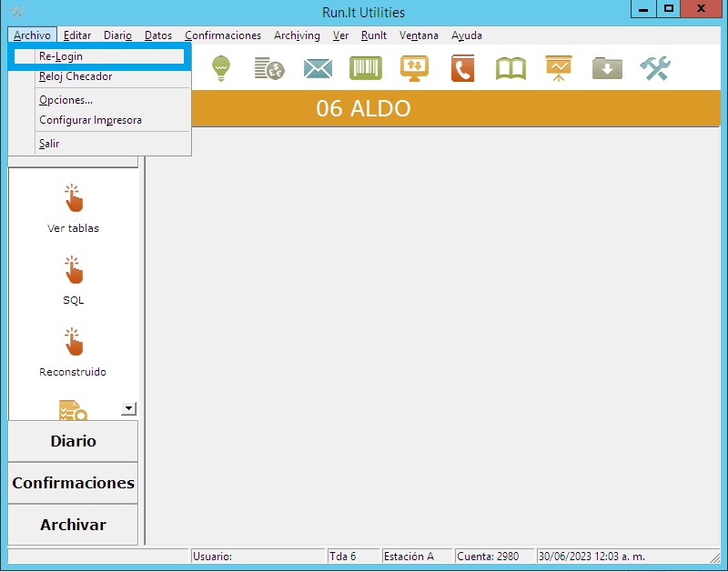Image resolution: width=728 pixels, height=572 pixels.
Task: Click Cuenta: 2980 in status bar
Action: (x=494, y=557)
